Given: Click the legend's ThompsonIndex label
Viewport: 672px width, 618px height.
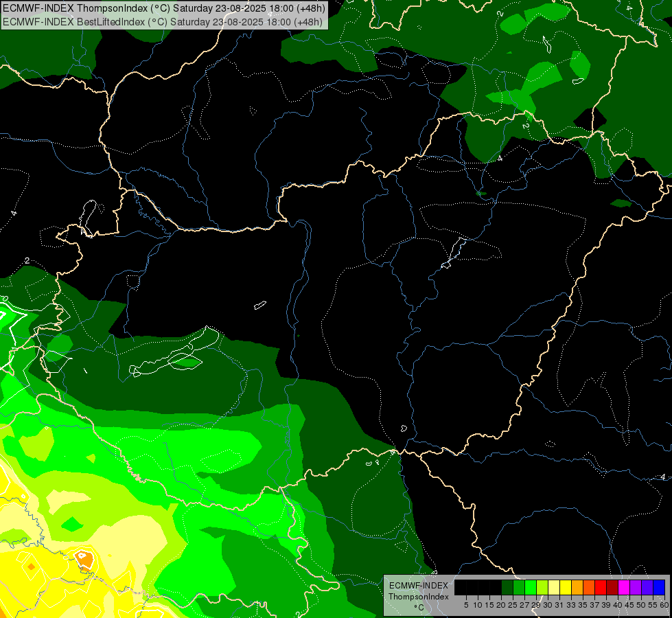Looking at the screenshot, I should tap(419, 597).
